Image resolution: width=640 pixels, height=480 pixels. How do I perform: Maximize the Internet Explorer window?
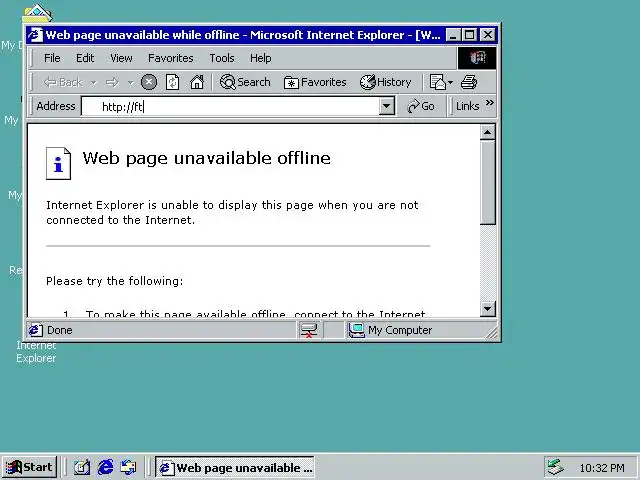tap(469, 35)
